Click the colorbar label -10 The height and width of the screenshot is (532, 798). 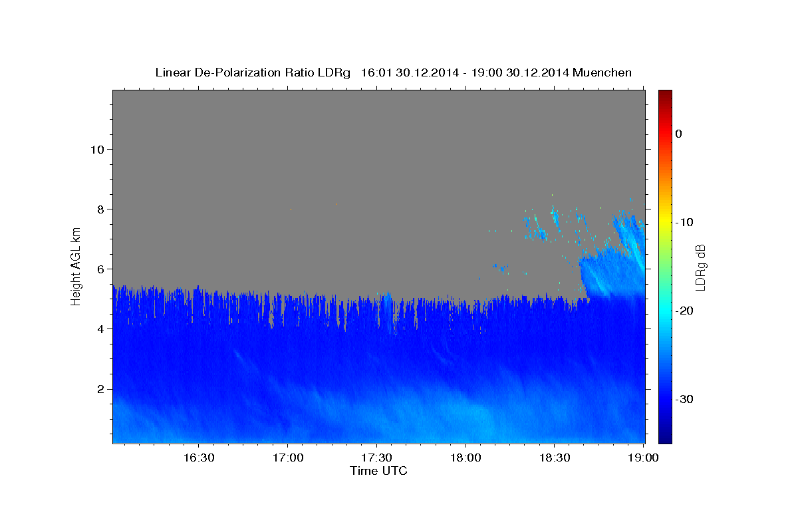point(685,222)
